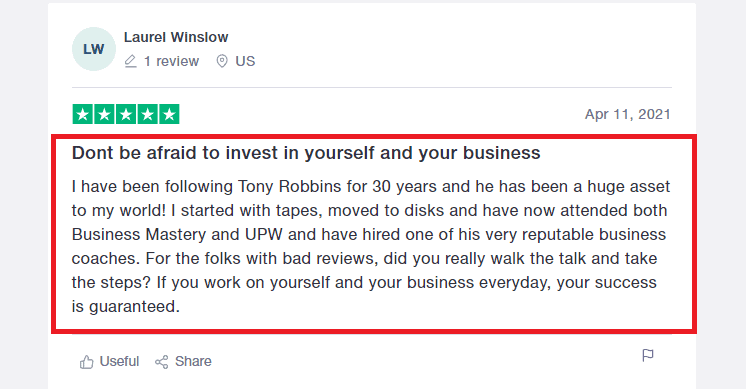Click the thumbs-up Useful icon
The width and height of the screenshot is (746, 389).
[x=87, y=362]
